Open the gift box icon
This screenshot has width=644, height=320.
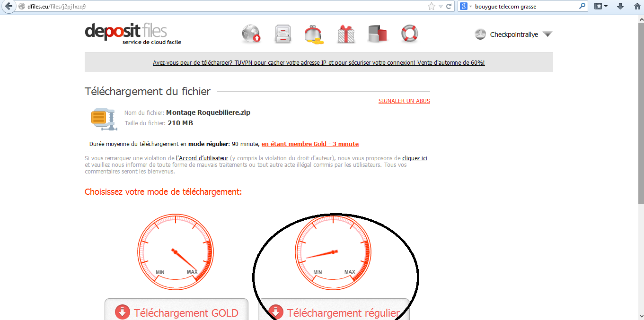click(x=346, y=35)
